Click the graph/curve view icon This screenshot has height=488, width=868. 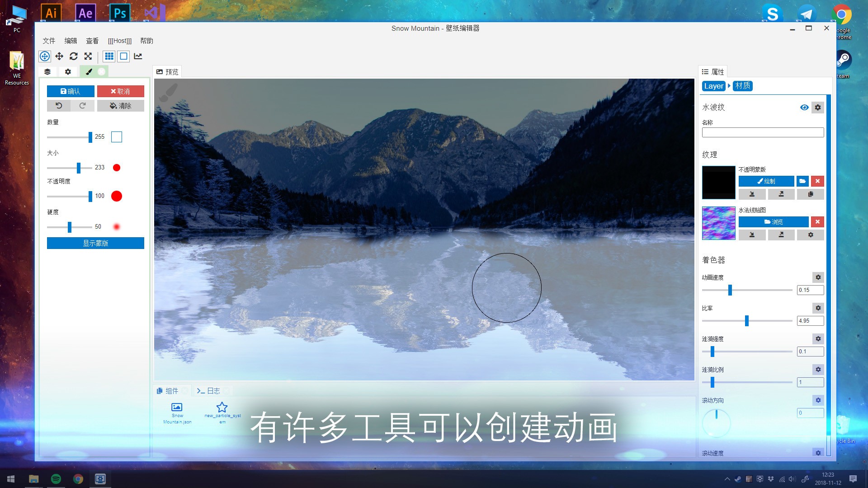[138, 56]
